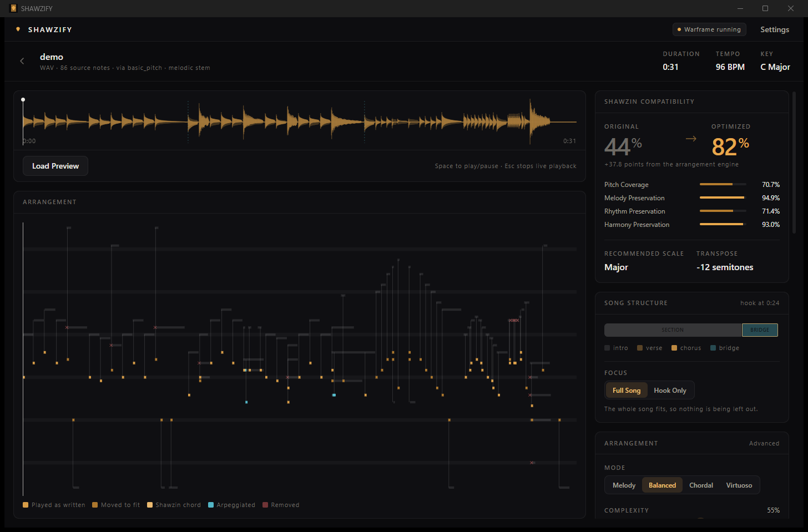This screenshot has width=808, height=532.
Task: Click the Shawzify logo icon in the header
Action: coord(18,29)
